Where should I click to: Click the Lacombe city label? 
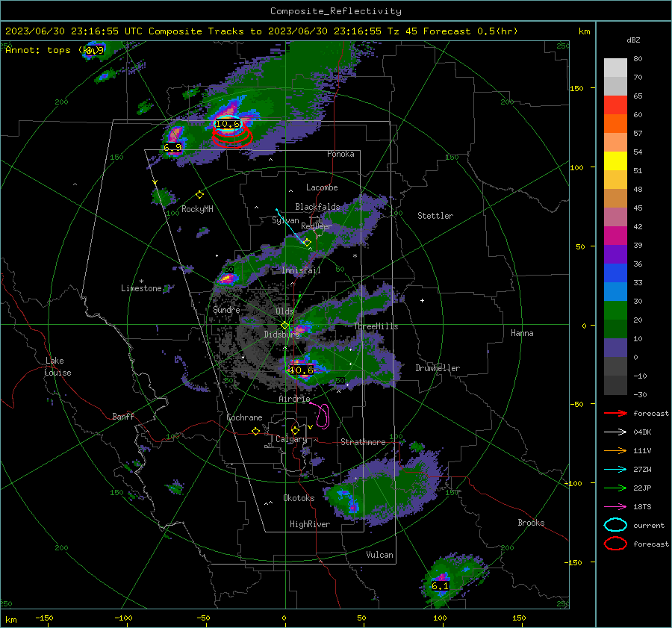322,187
